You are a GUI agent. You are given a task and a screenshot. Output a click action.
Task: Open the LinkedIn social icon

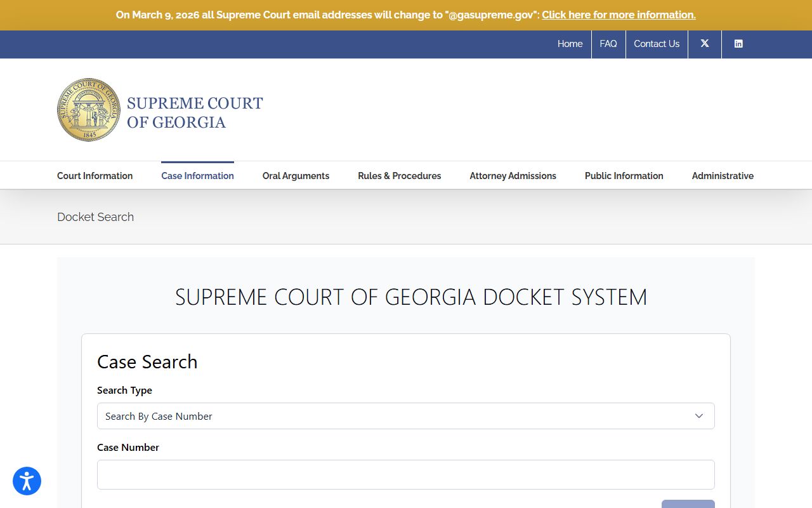tap(738, 44)
